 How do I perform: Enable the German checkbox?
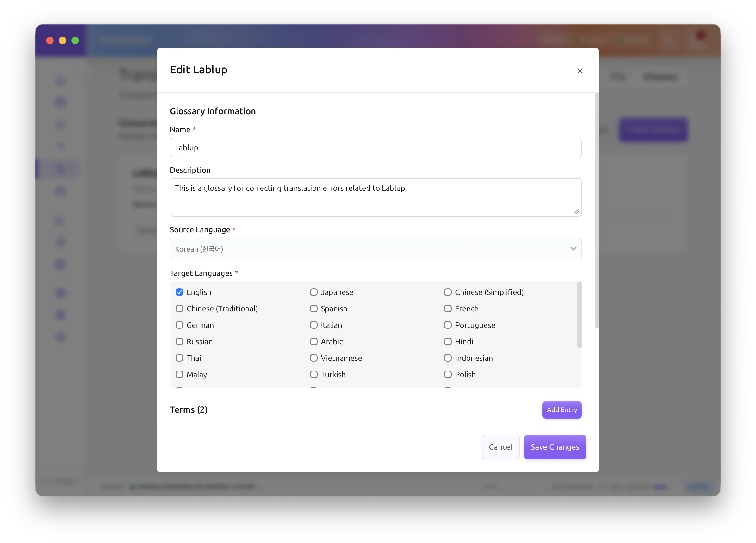click(x=179, y=325)
